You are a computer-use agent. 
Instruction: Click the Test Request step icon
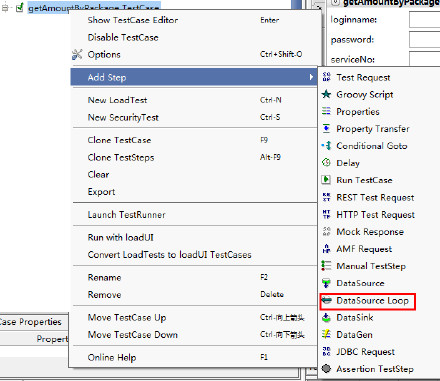pyautogui.click(x=326, y=77)
